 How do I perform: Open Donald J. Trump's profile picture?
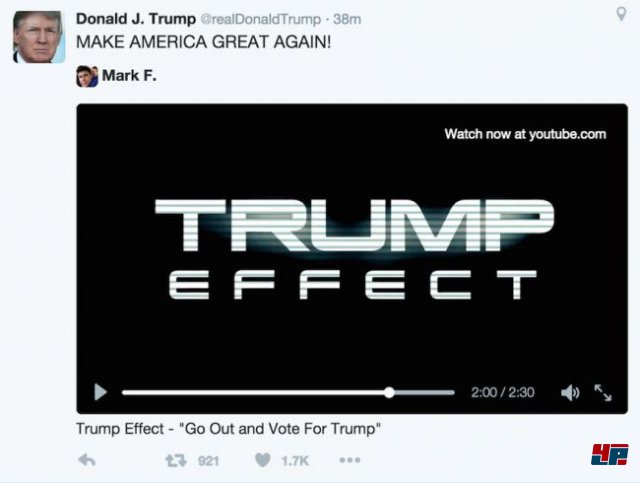point(39,37)
